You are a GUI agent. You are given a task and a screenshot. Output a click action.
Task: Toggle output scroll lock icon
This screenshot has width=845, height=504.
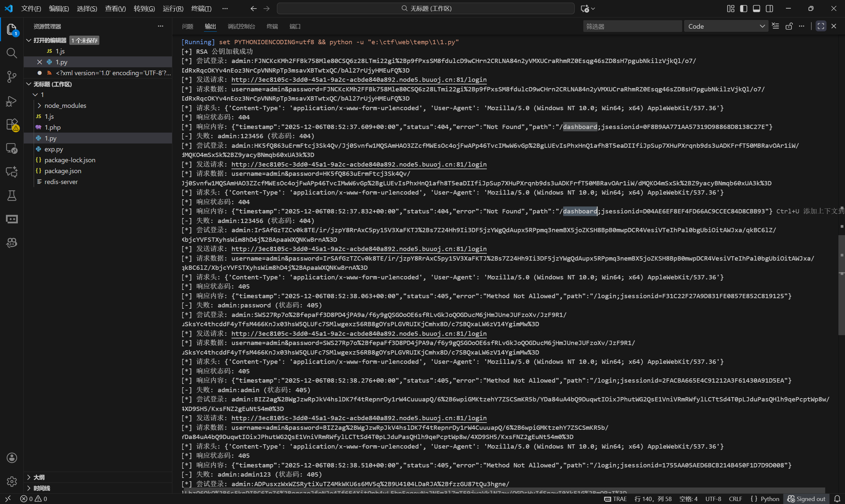pyautogui.click(x=789, y=26)
